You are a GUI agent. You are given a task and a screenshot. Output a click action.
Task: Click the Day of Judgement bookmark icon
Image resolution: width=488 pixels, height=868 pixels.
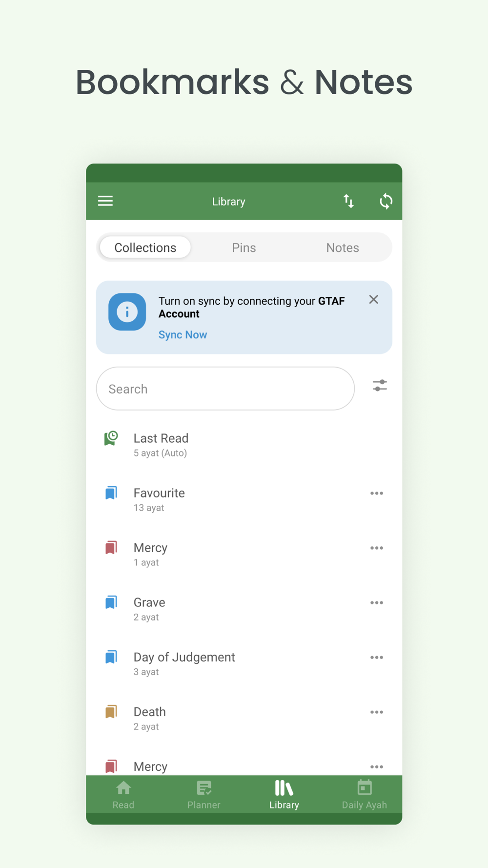pos(111,657)
